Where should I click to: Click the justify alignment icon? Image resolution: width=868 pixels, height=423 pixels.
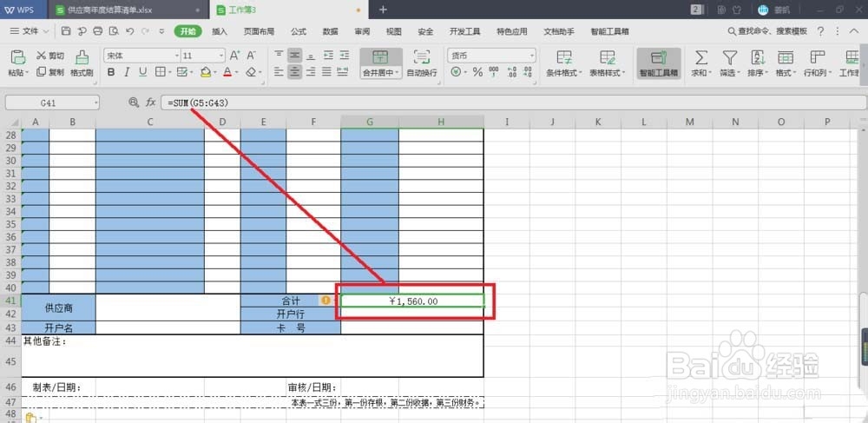point(327,72)
